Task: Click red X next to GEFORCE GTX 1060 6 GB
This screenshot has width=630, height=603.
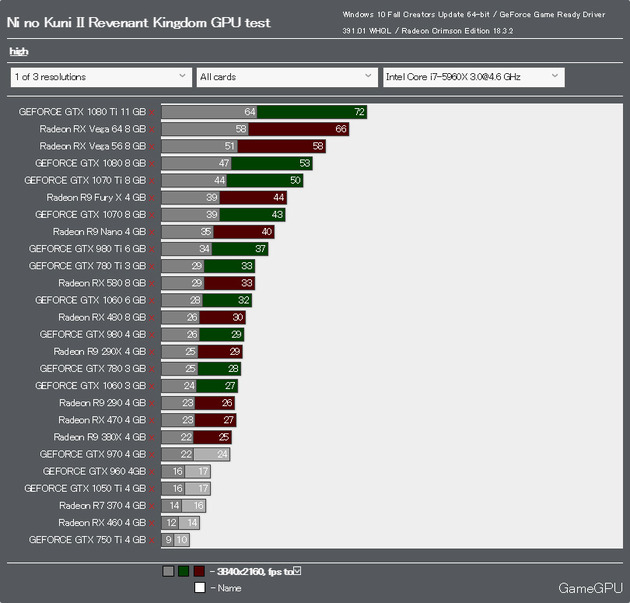Action: (151, 301)
